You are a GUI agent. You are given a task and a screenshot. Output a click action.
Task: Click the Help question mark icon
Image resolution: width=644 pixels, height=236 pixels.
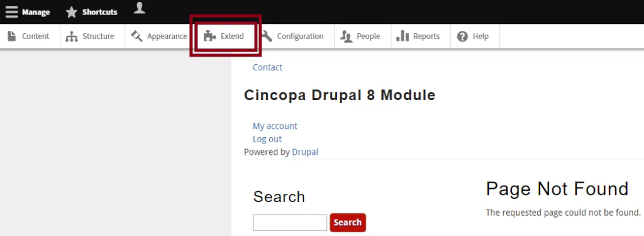[x=462, y=37]
